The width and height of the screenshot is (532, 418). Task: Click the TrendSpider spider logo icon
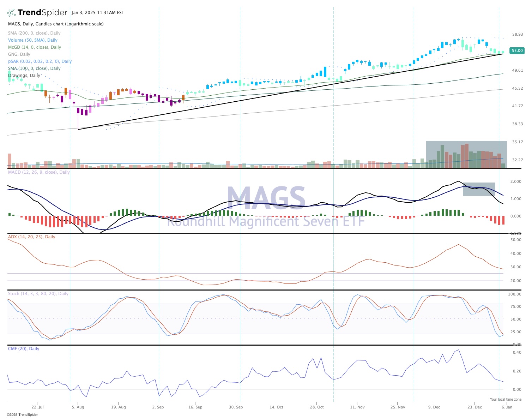pos(11,13)
